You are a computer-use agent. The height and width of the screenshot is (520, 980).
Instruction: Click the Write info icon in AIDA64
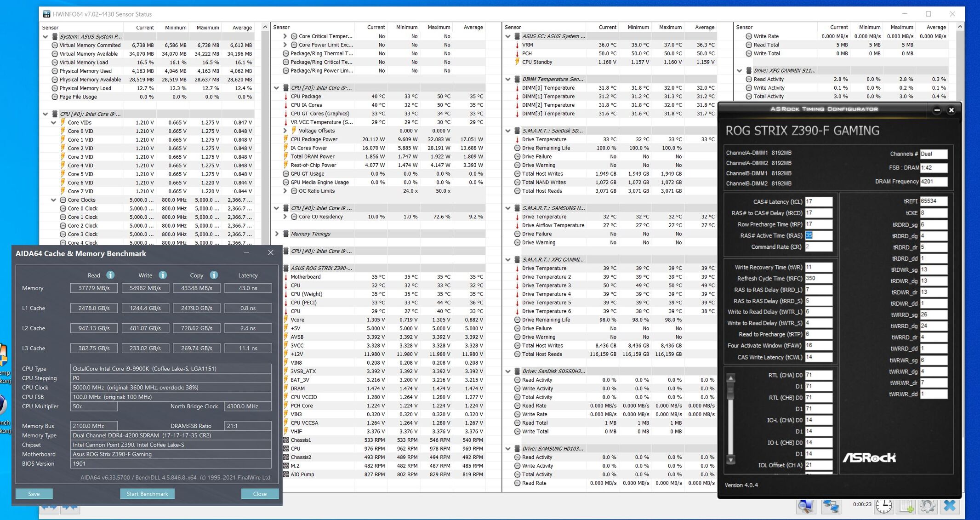click(x=163, y=275)
